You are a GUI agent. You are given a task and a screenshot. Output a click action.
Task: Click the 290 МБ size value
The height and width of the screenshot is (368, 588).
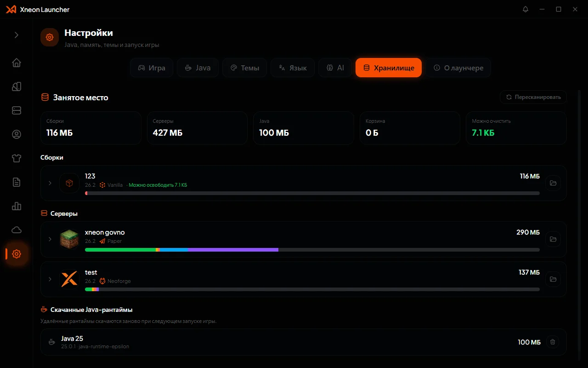528,232
